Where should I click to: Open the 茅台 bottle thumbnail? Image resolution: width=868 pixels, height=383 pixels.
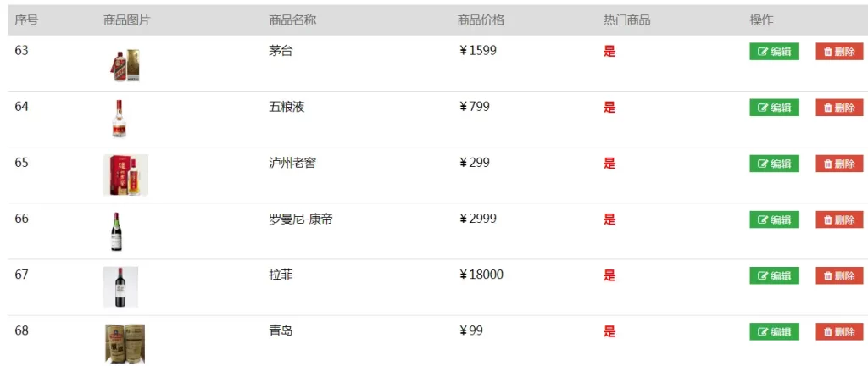point(125,64)
